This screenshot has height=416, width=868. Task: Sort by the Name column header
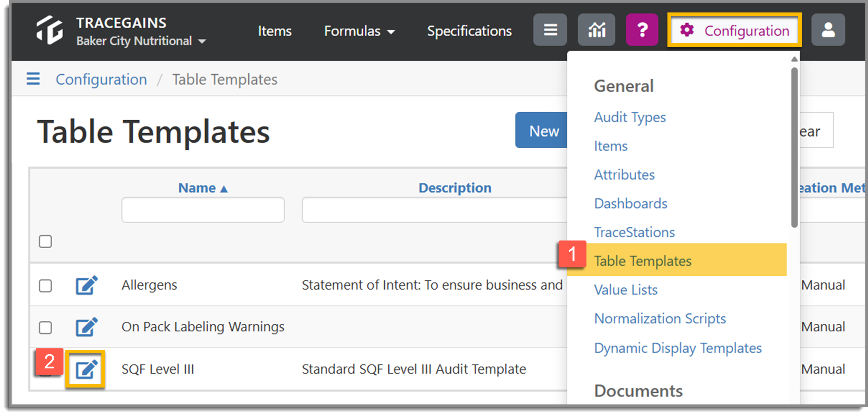click(197, 188)
